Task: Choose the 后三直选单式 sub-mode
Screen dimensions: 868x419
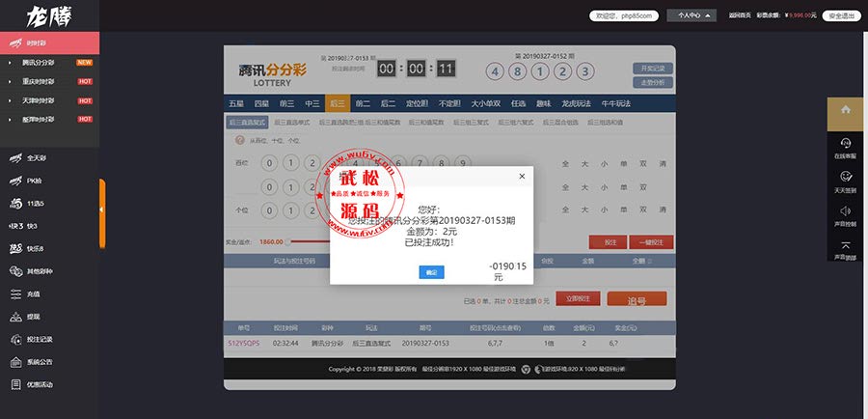Action: 292,122
